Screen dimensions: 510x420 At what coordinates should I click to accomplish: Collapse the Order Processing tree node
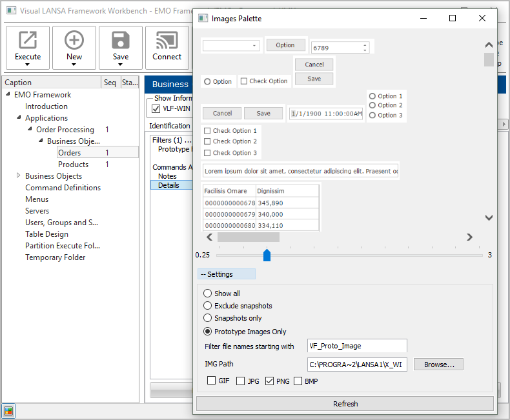tap(30, 129)
